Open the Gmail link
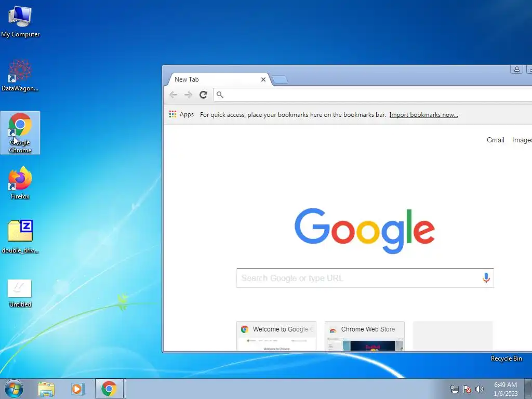 point(495,140)
